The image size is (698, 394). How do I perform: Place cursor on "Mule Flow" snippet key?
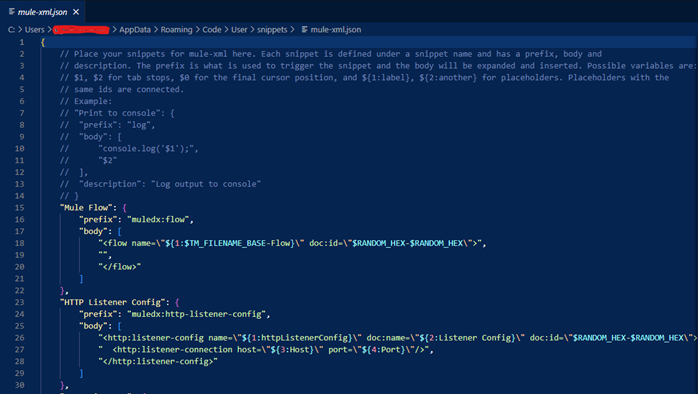tap(86, 207)
